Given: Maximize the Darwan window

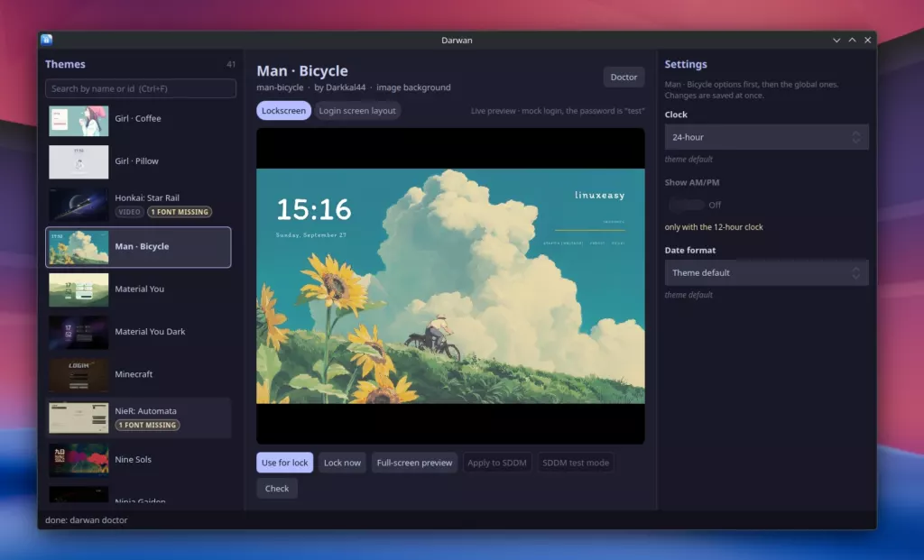Looking at the screenshot, I should pyautogui.click(x=852, y=40).
